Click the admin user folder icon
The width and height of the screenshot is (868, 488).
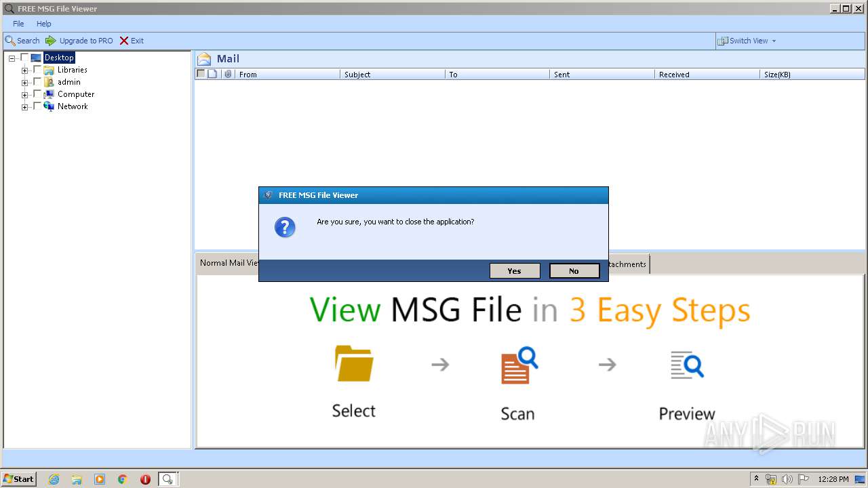(49, 82)
